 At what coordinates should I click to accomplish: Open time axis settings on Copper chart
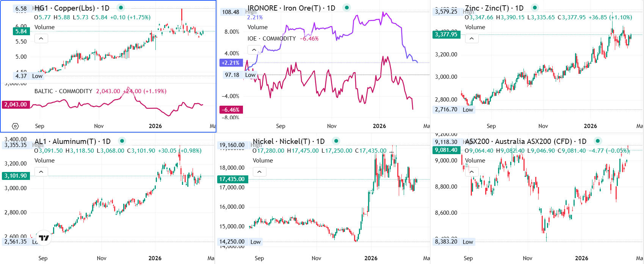[15, 126]
